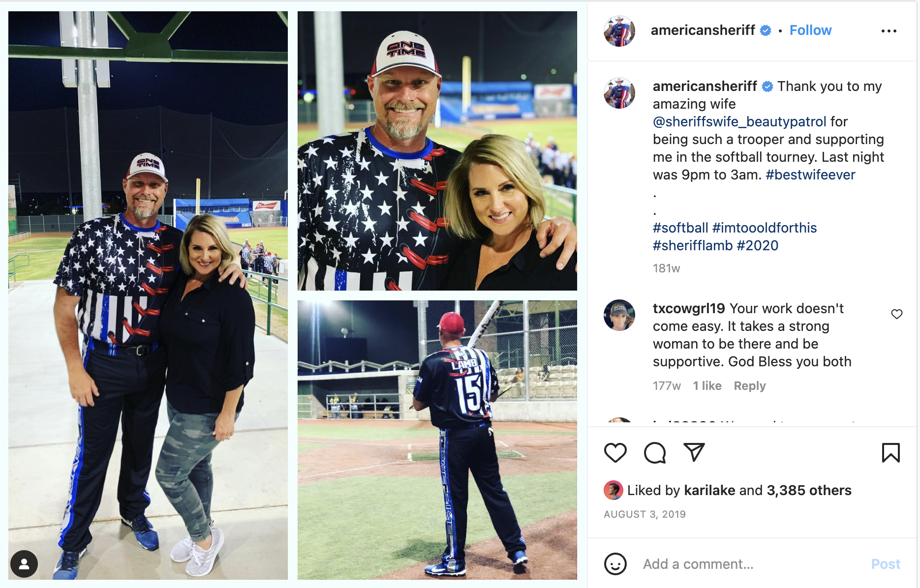Screen dimensions: 920x588
Task: Follow the americansheriff account
Action: pos(810,30)
